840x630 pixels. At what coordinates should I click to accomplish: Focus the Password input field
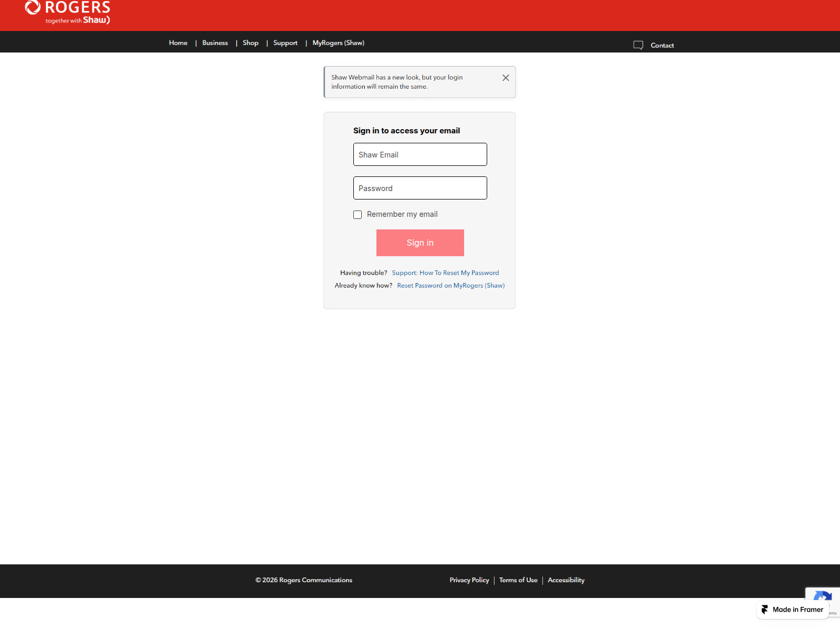coord(420,188)
